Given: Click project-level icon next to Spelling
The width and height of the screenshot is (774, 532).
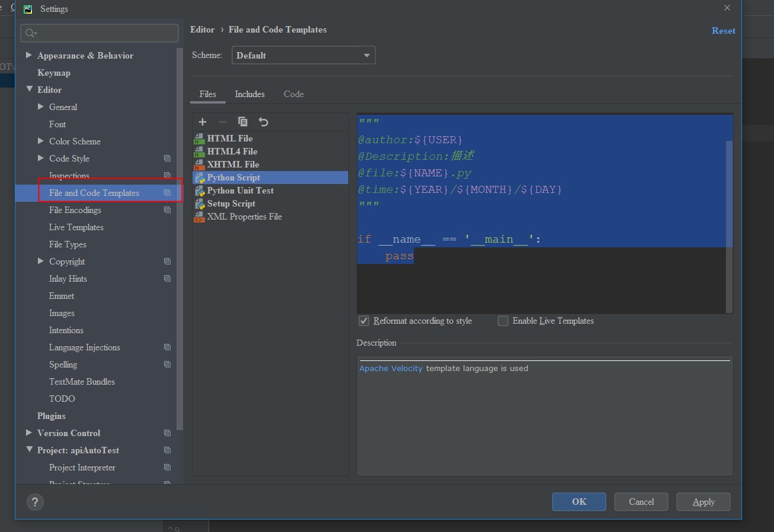Looking at the screenshot, I should coord(168,365).
